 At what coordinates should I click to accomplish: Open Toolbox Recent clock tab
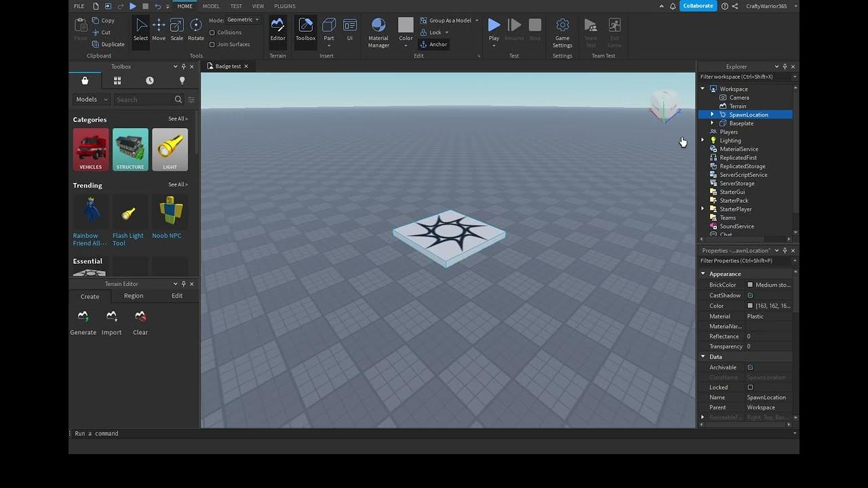coord(149,81)
